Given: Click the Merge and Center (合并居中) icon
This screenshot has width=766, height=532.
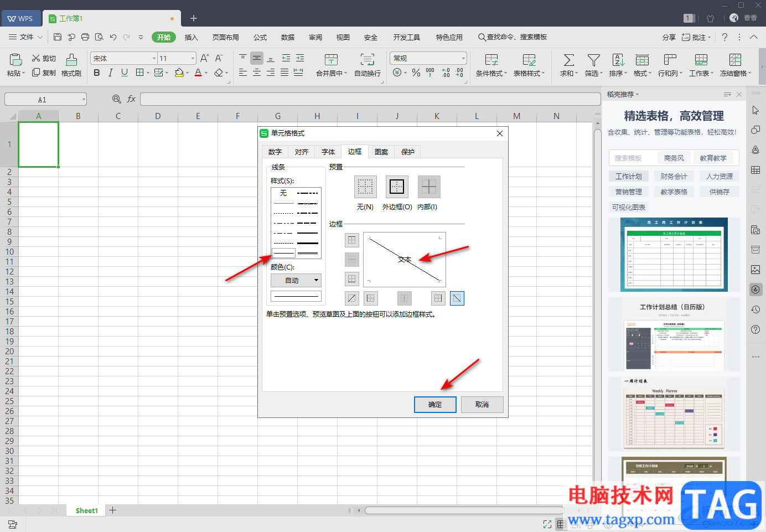Looking at the screenshot, I should (331, 60).
